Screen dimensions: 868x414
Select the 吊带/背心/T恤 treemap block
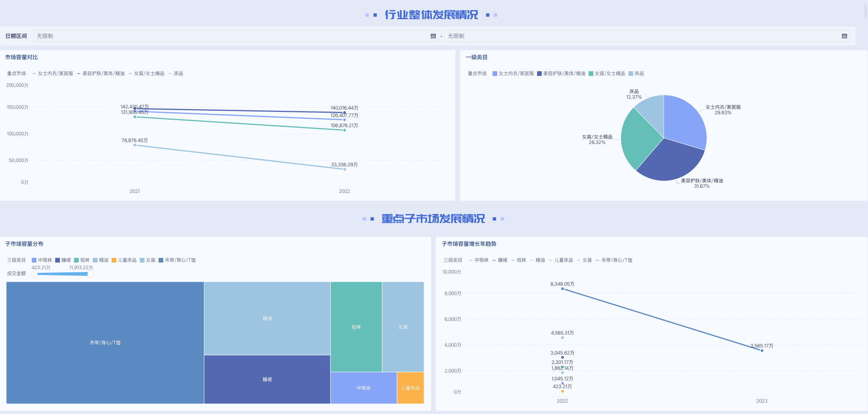click(105, 342)
